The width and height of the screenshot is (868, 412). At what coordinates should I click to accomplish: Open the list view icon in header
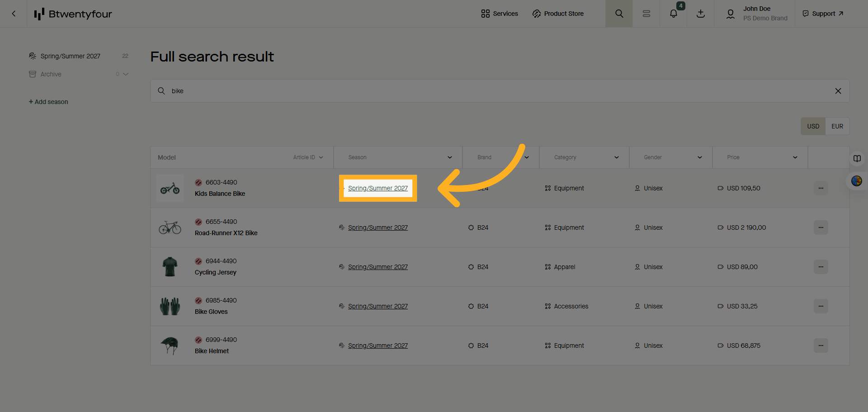pos(646,14)
